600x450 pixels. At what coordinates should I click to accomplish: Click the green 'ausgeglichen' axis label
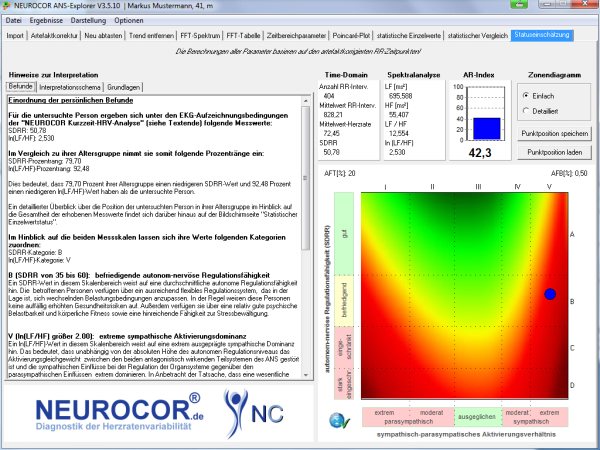(x=478, y=417)
